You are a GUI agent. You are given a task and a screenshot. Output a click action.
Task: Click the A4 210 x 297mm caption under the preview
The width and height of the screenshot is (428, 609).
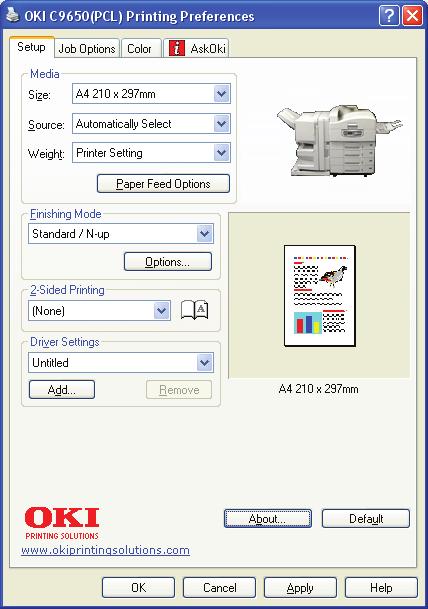318,389
